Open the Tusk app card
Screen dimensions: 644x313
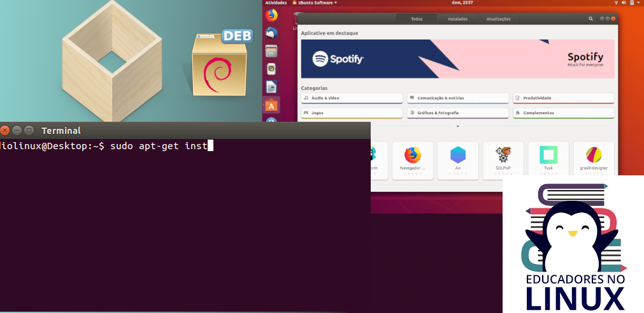coord(548,160)
